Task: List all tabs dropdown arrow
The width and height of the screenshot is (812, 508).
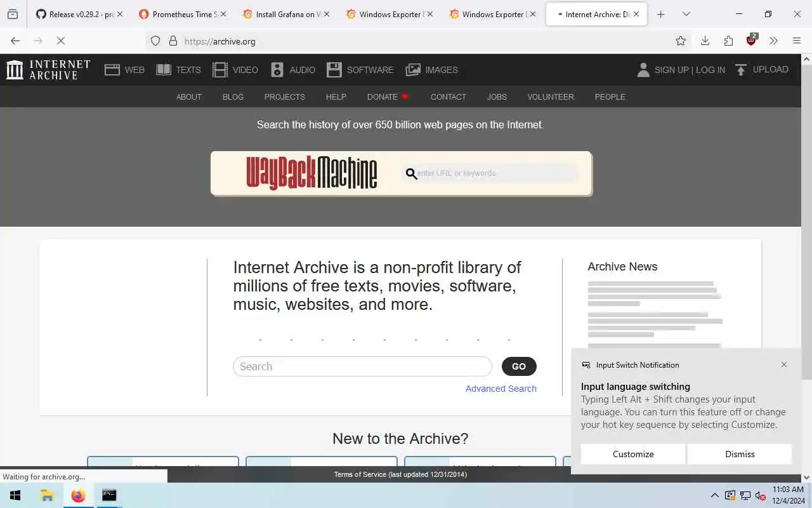Action: (x=686, y=14)
